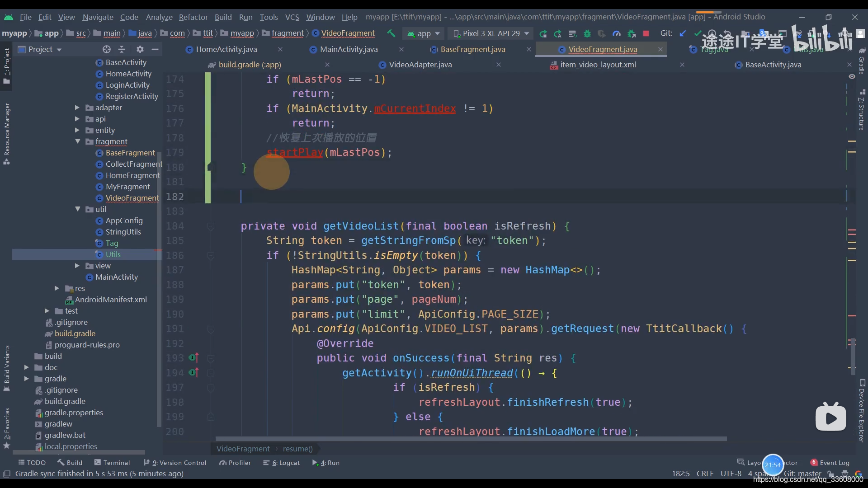Open the app run configuration dropdown
Screen dimensions: 868x488
click(424, 33)
